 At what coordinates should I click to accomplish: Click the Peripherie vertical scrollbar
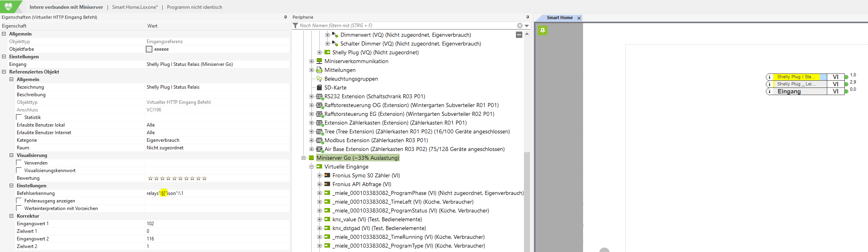[x=527, y=201]
